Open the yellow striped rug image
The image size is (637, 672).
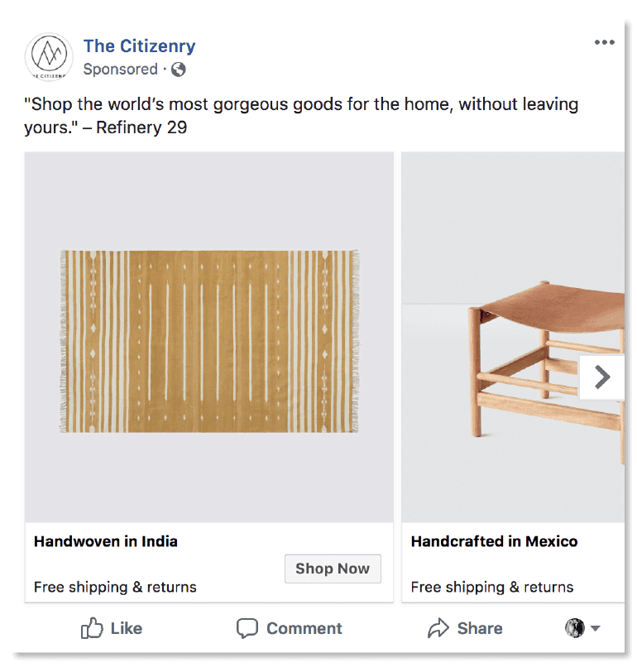click(x=209, y=341)
